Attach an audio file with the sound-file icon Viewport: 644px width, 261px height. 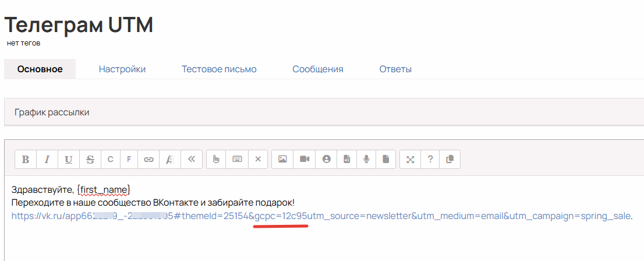click(x=347, y=160)
